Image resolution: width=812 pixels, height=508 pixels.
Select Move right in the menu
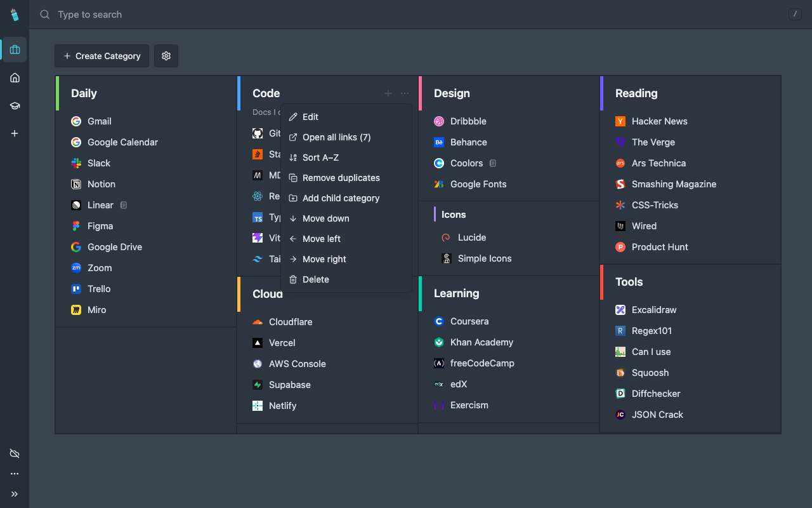click(x=346, y=259)
